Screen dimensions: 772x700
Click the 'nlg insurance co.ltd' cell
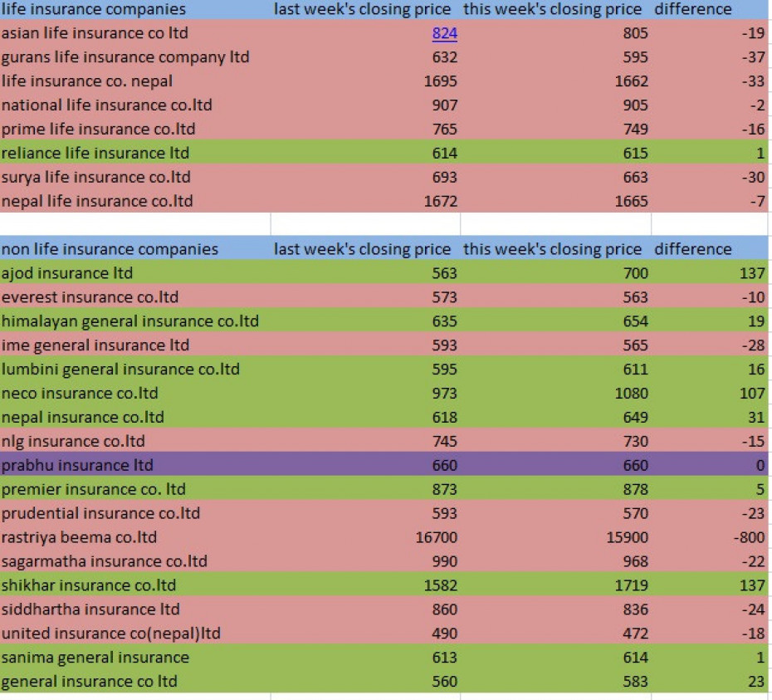pos(135,442)
